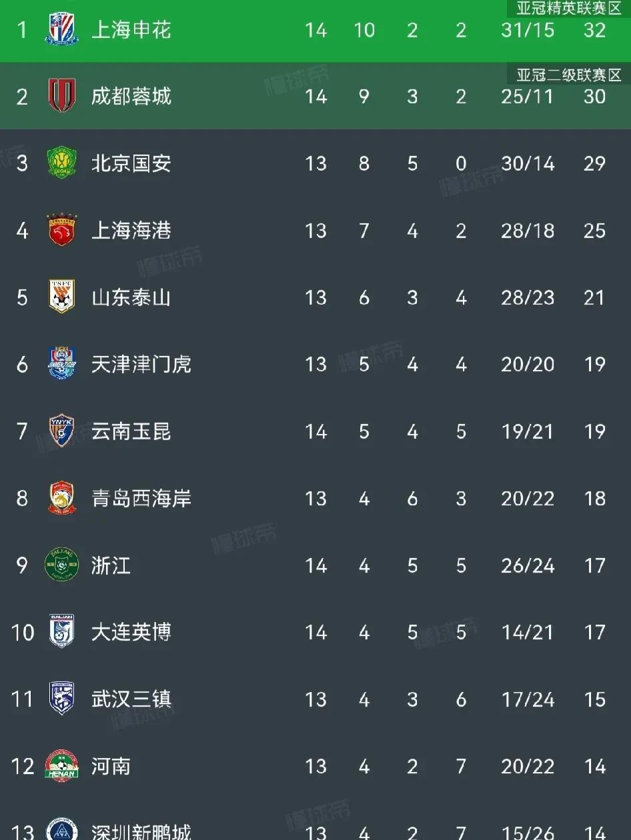Image resolution: width=631 pixels, height=840 pixels.
Task: Click the Chengdu Rongcheng (成都蓉城) club crest
Action: tap(61, 96)
